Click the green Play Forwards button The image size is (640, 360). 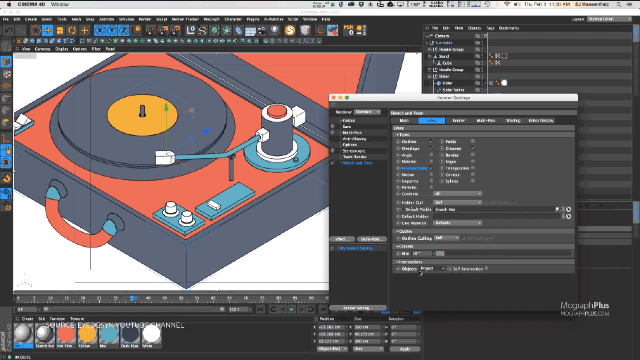[x=291, y=309]
